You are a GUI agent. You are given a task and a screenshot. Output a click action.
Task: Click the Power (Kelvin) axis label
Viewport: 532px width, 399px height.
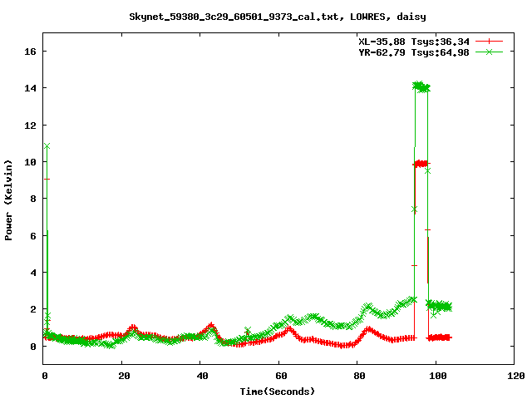click(8, 200)
